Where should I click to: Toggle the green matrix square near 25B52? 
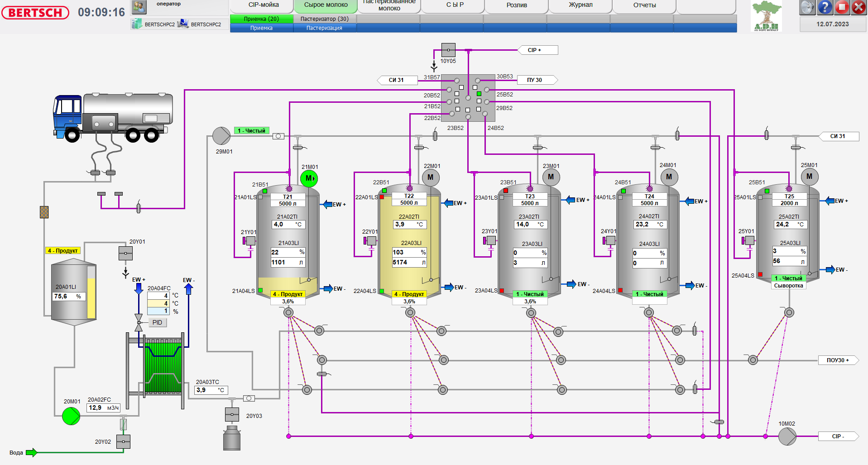tap(479, 93)
